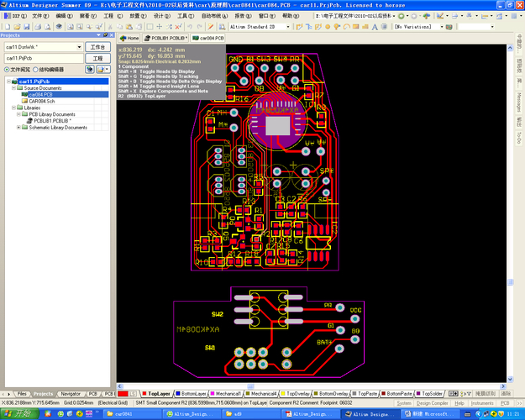Click the Source Documents folder icon
The image size is (525, 420).
(19, 88)
